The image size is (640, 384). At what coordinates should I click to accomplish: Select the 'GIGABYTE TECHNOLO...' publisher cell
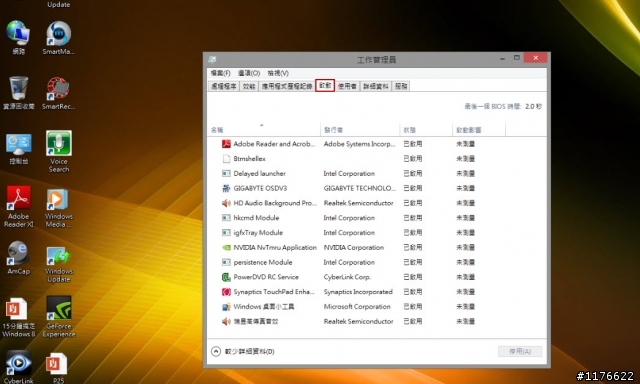[360, 188]
